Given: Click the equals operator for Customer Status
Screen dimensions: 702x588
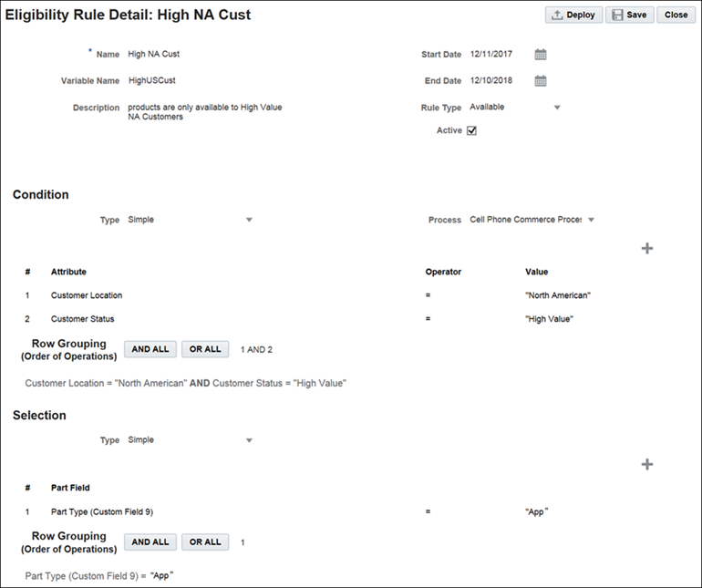Looking at the screenshot, I should pyautogui.click(x=428, y=319).
